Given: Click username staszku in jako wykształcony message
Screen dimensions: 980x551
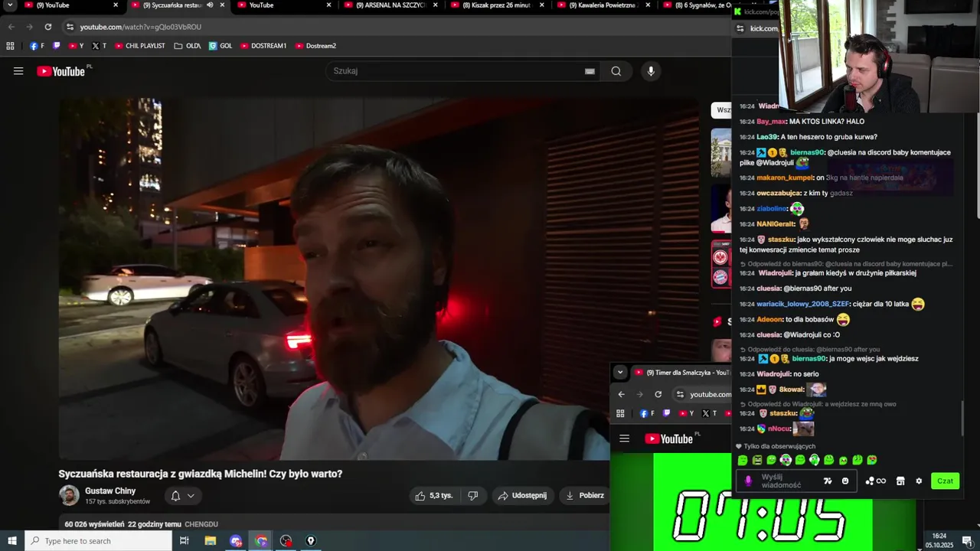Looking at the screenshot, I should [x=782, y=240].
